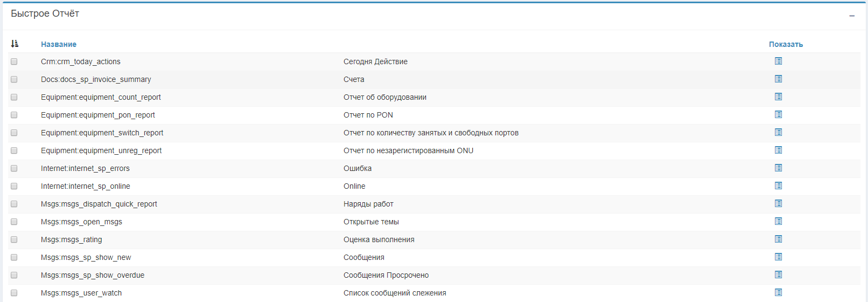Show the Internet:internet_sp_errors report via its icon
868x302 pixels.
click(x=778, y=168)
